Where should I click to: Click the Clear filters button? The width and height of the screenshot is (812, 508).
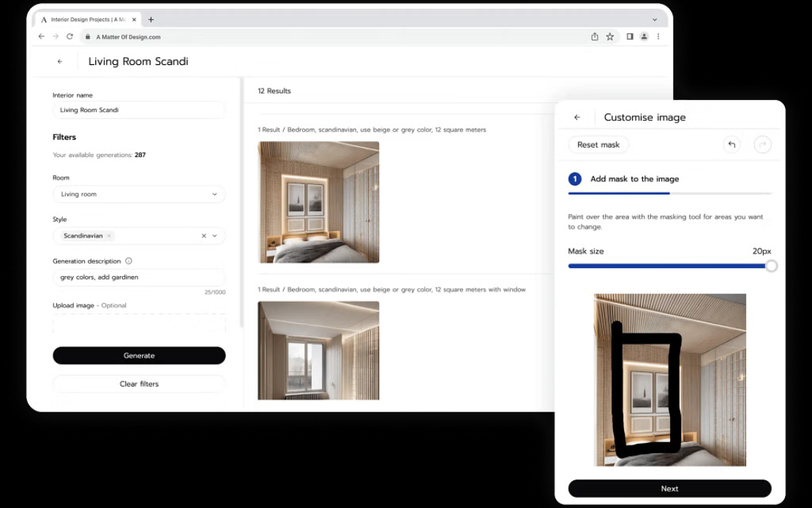(139, 384)
